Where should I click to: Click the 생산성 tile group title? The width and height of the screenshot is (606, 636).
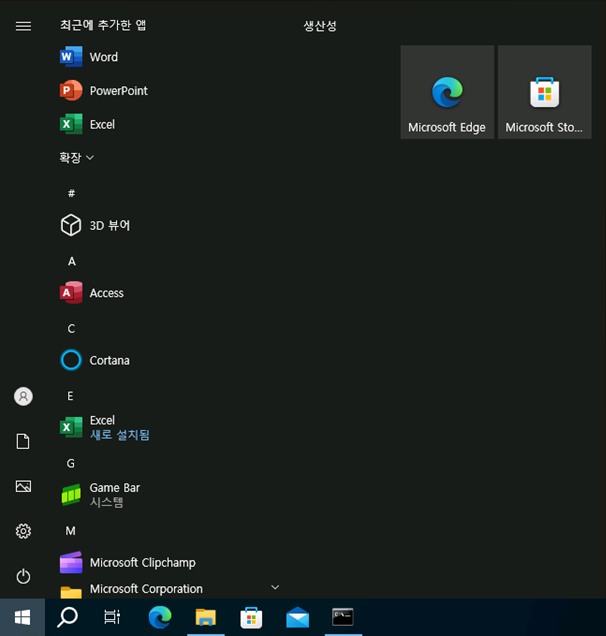[320, 26]
